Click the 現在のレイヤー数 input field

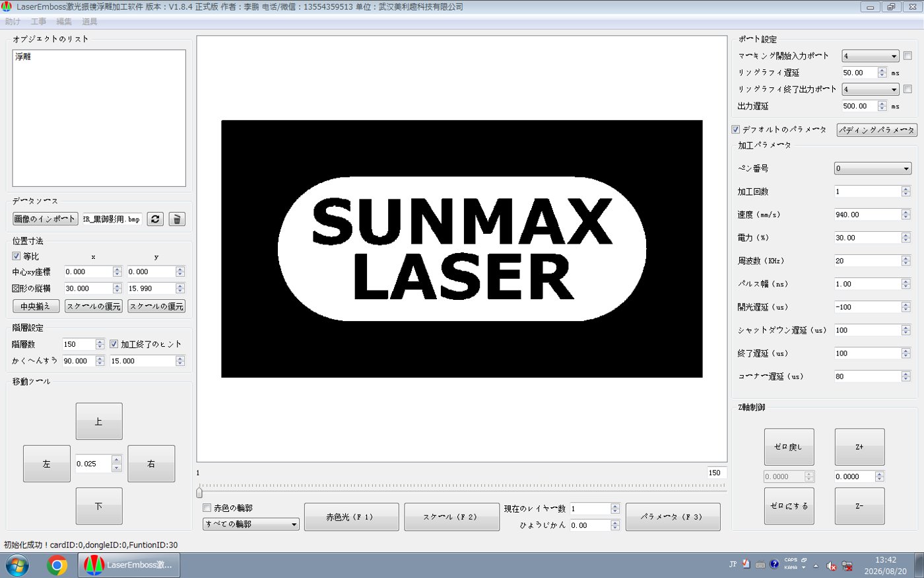590,509
